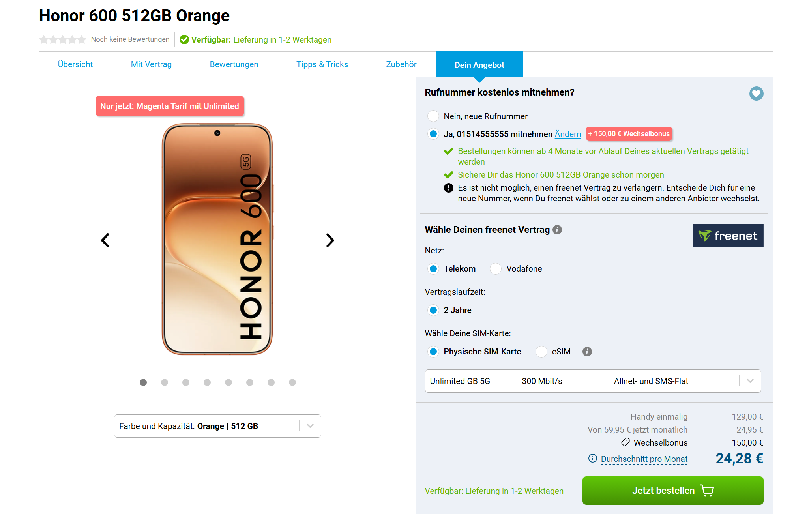Viewport: 809px width, 532px height.
Task: Select Nein, neue Rufnummer option
Action: point(433,116)
